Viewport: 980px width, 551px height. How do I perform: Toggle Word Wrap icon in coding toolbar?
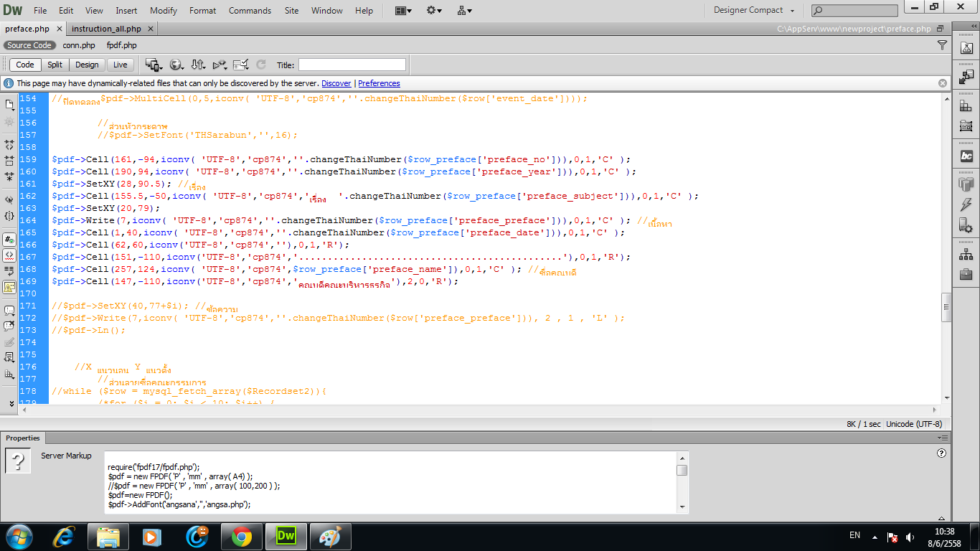9,271
